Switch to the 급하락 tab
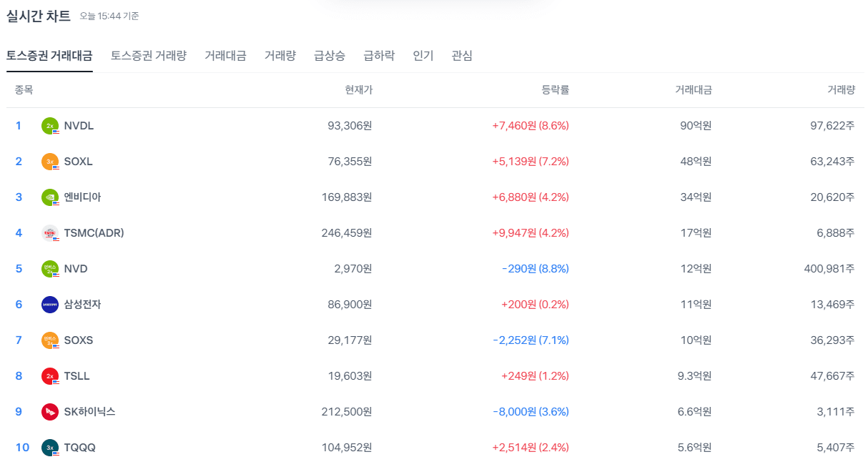868x472 pixels. (x=378, y=56)
